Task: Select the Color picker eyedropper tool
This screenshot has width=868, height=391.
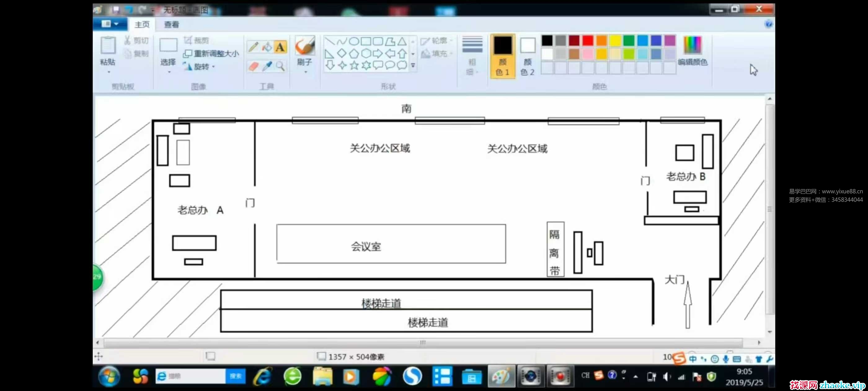Action: pyautogui.click(x=267, y=66)
